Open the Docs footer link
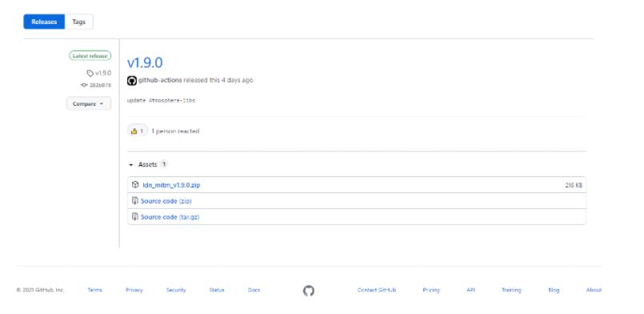 pyautogui.click(x=254, y=290)
